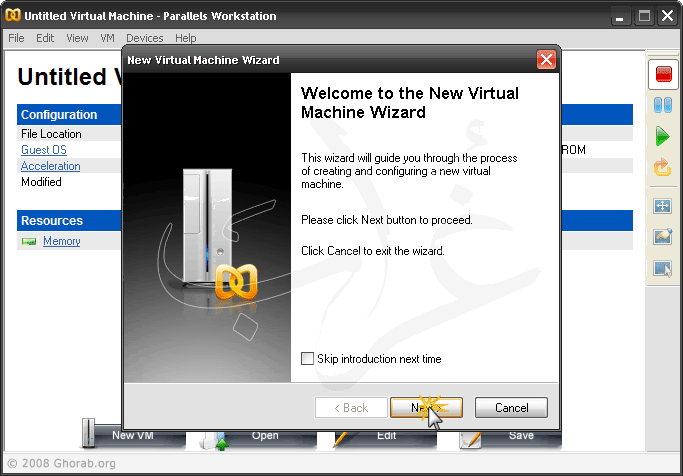This screenshot has width=683, height=476.
Task: Select the File Location row text
Action: pos(51,134)
